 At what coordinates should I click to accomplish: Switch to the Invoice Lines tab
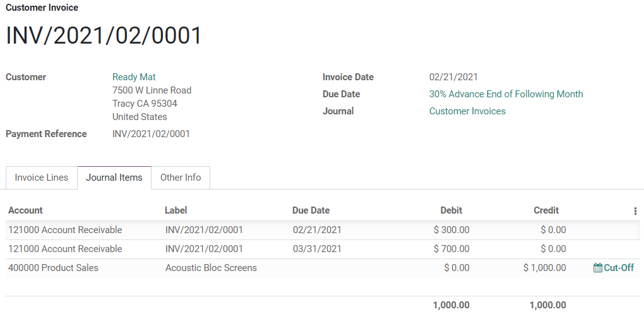(42, 178)
